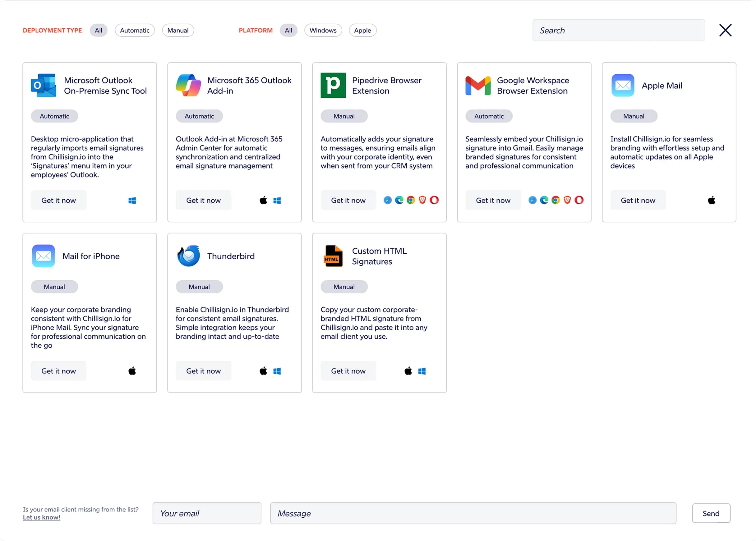
Task: Click the Gmail M logo icon
Action: (x=478, y=86)
